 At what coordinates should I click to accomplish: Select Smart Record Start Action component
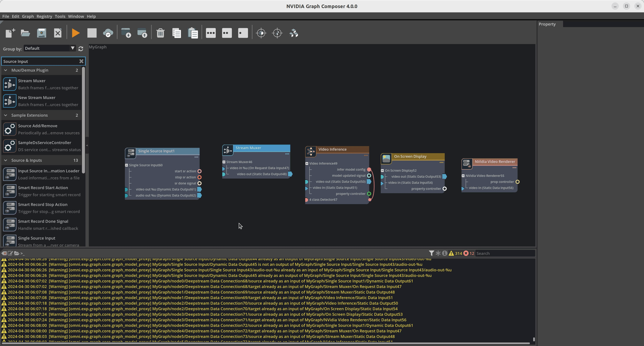(x=41, y=191)
